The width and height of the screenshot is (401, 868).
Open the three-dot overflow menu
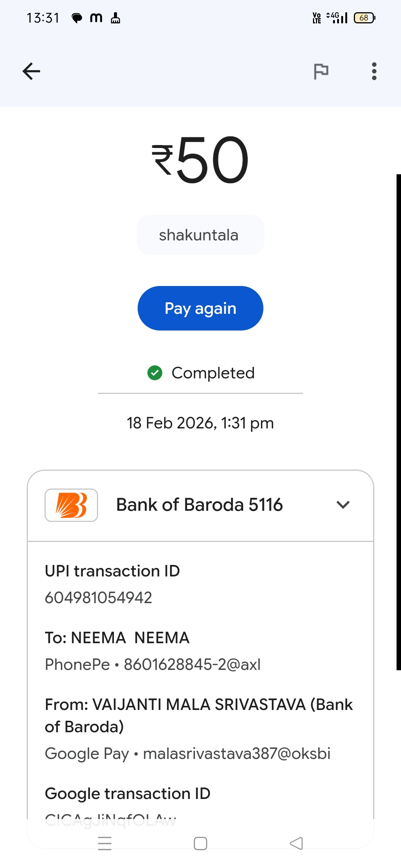click(374, 71)
